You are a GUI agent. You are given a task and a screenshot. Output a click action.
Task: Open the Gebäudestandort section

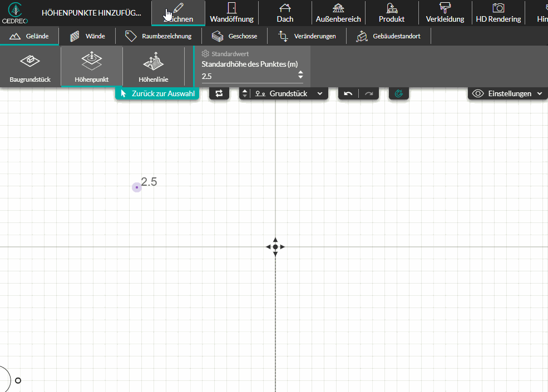coord(388,36)
